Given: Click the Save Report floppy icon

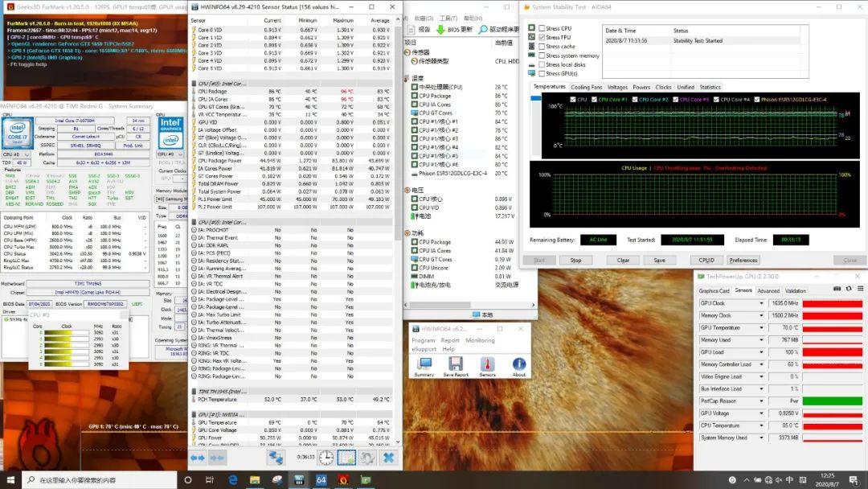Looking at the screenshot, I should 456,365.
